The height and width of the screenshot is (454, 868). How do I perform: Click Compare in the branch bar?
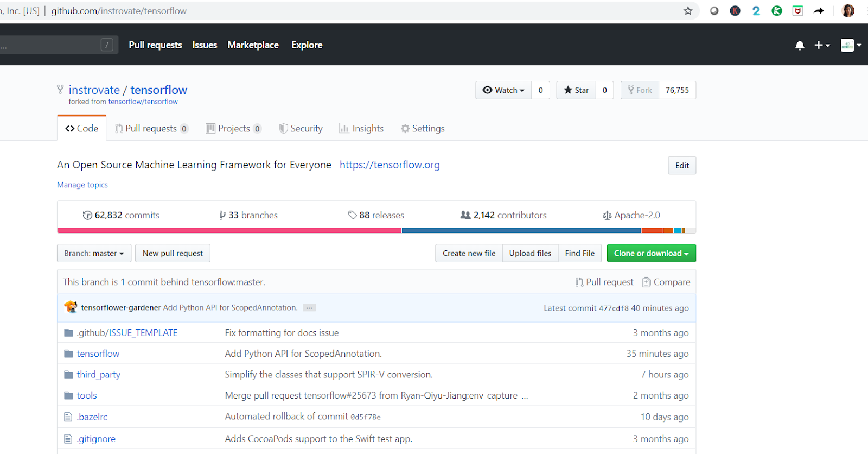point(666,282)
